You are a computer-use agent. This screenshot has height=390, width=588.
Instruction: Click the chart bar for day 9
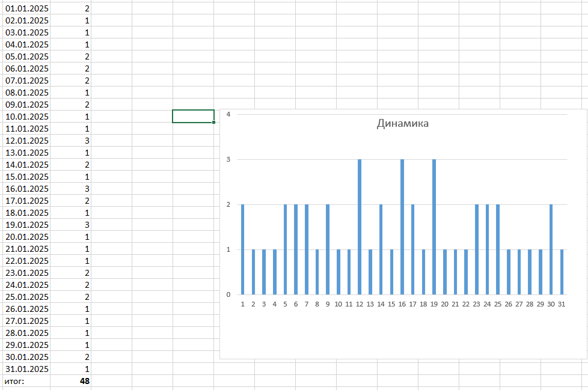(x=328, y=249)
